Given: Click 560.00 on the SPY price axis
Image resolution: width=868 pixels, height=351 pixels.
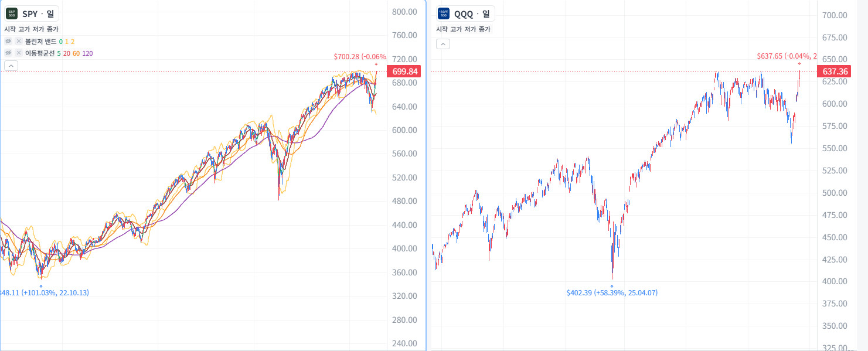Looking at the screenshot, I should tap(404, 154).
